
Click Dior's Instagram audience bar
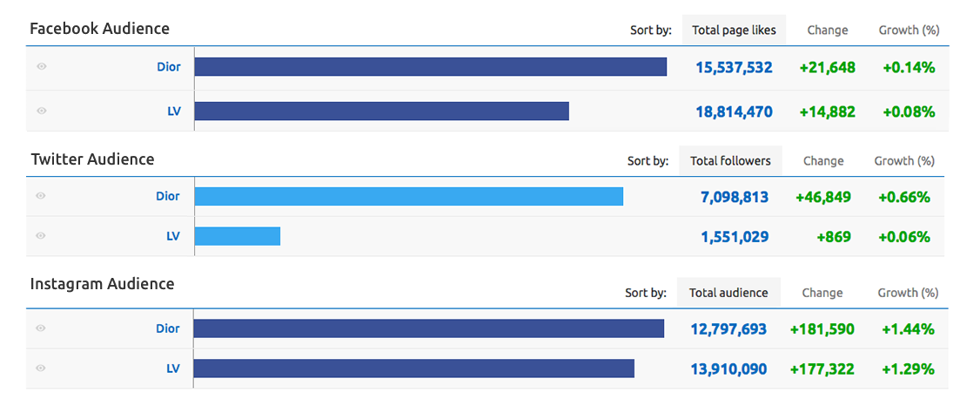coord(428,328)
